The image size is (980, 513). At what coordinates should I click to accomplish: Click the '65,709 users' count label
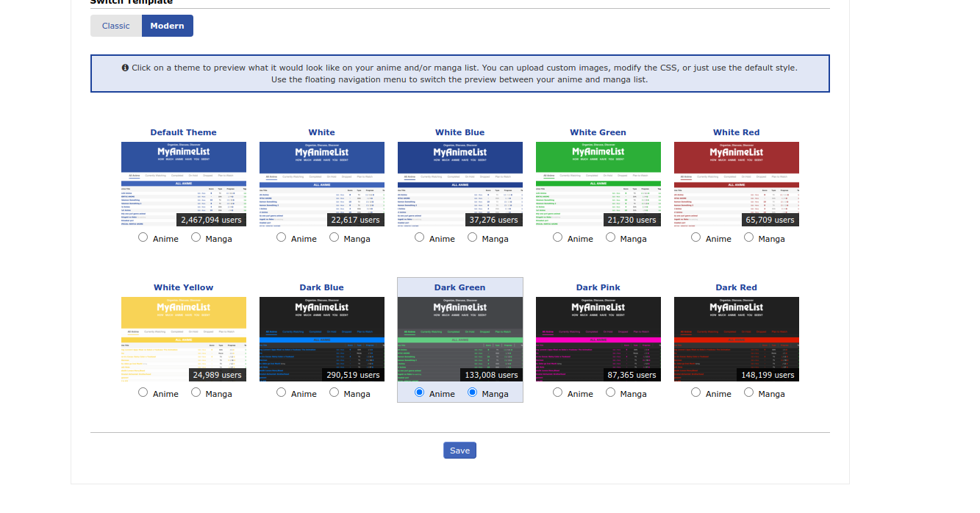click(x=770, y=220)
